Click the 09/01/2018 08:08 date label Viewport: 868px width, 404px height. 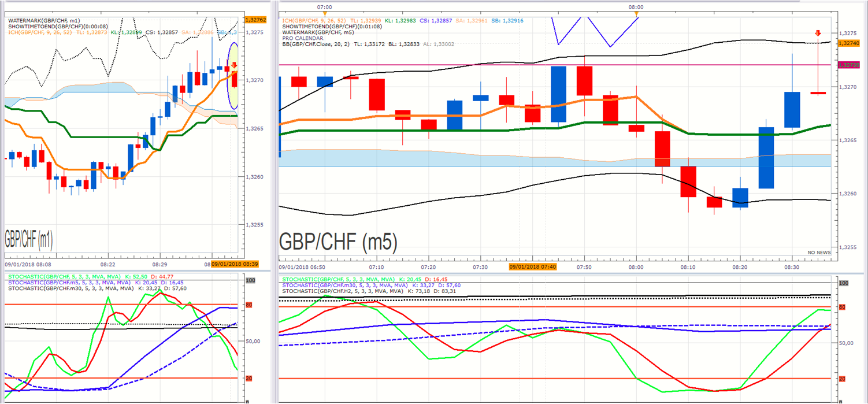point(27,264)
